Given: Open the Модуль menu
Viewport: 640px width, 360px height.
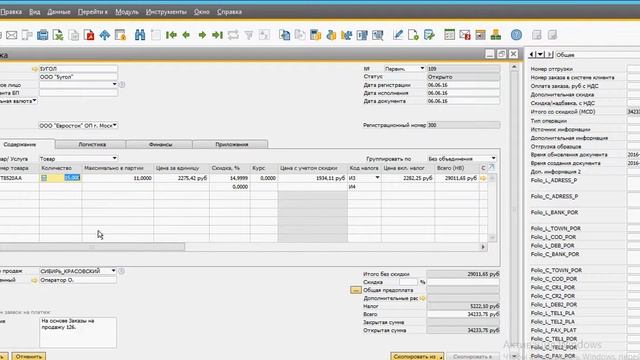Looking at the screenshot, I should tap(127, 12).
